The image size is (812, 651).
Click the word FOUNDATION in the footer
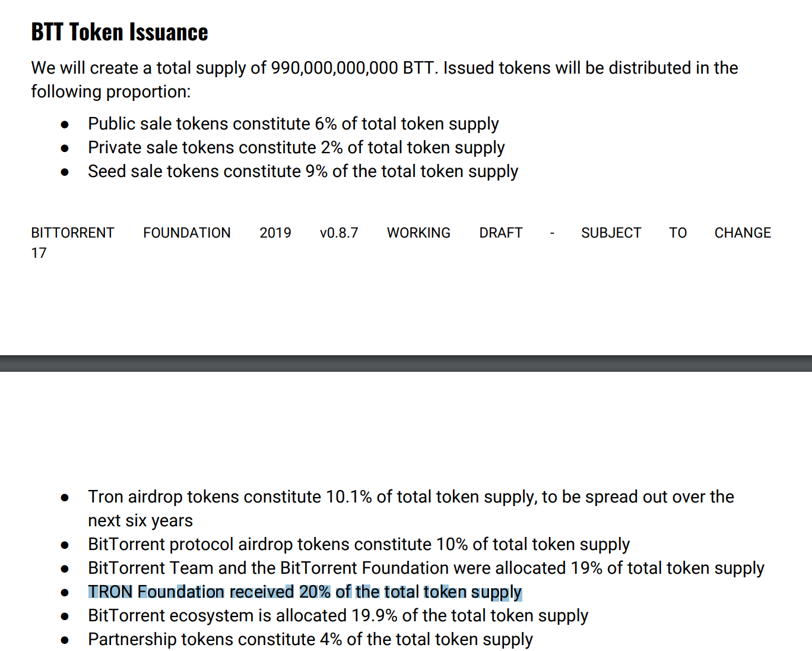187,233
